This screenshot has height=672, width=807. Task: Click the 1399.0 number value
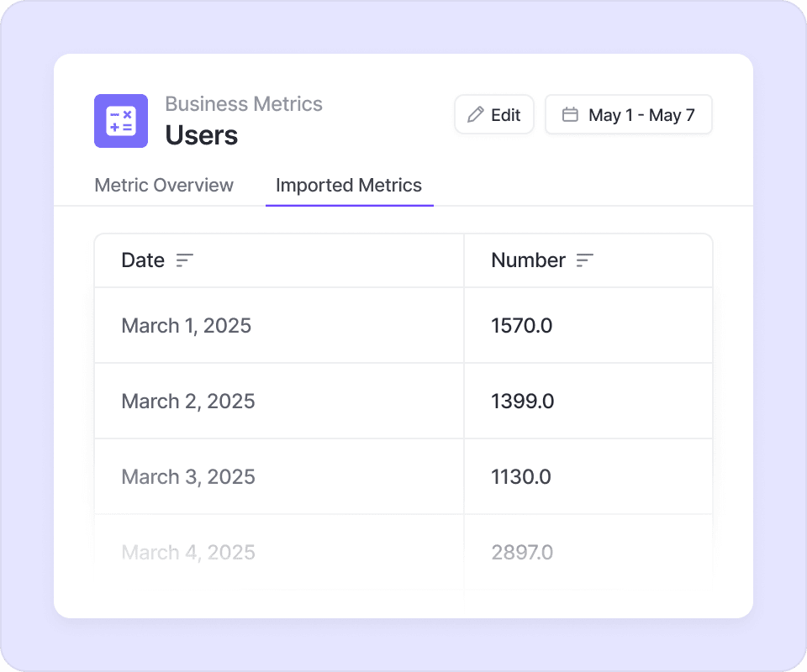pyautogui.click(x=523, y=402)
